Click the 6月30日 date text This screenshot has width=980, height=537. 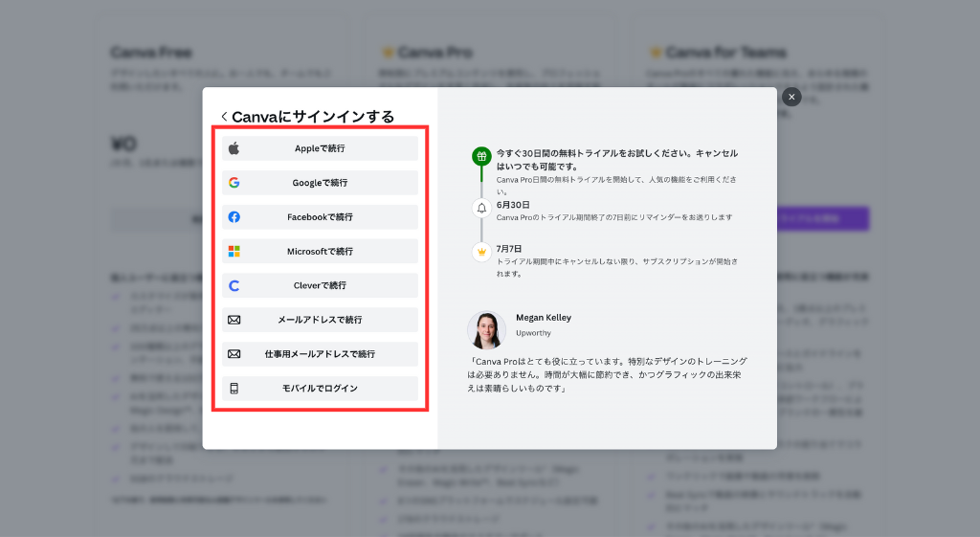[x=513, y=205]
